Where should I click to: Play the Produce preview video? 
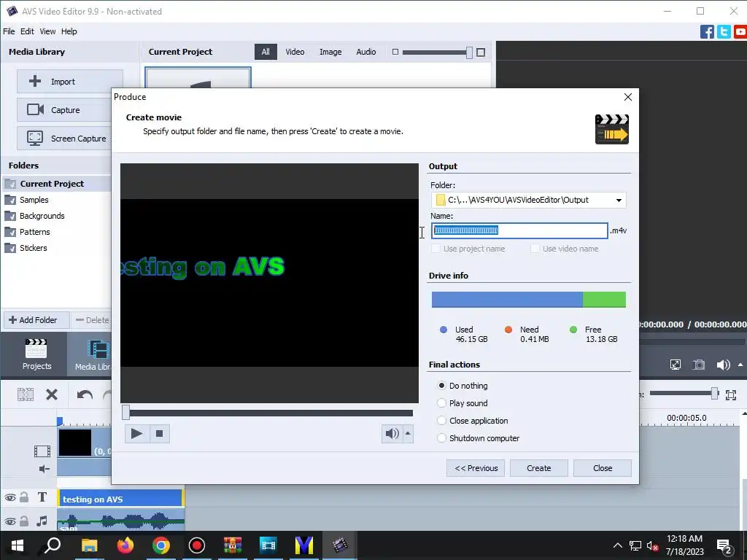(136, 434)
